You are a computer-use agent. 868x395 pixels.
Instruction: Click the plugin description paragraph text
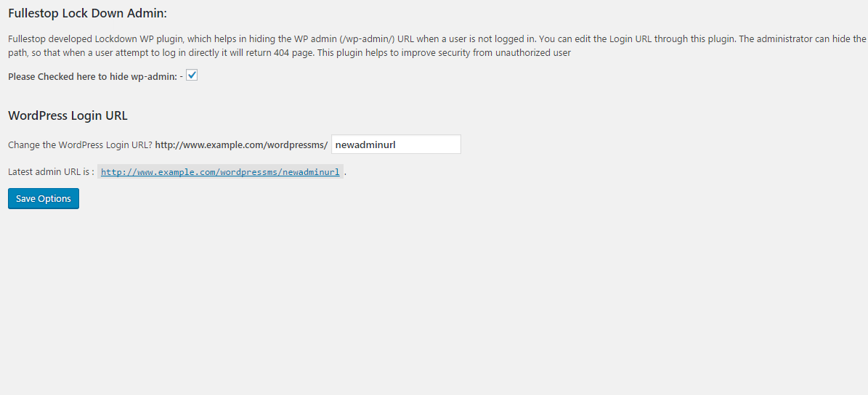coord(437,46)
